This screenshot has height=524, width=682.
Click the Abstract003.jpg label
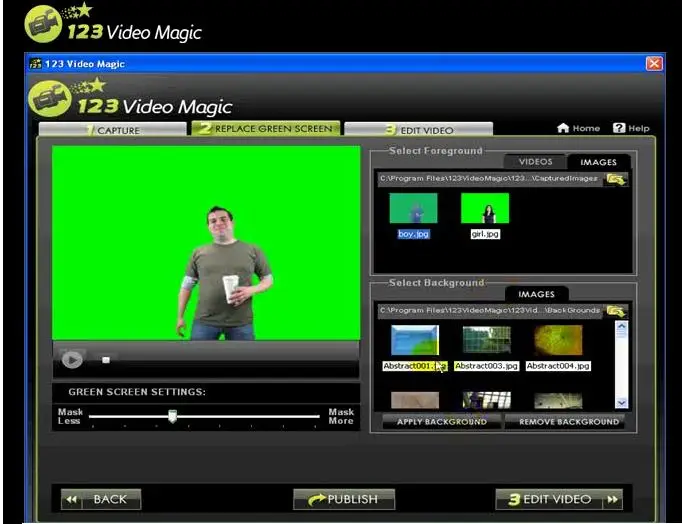click(x=487, y=366)
